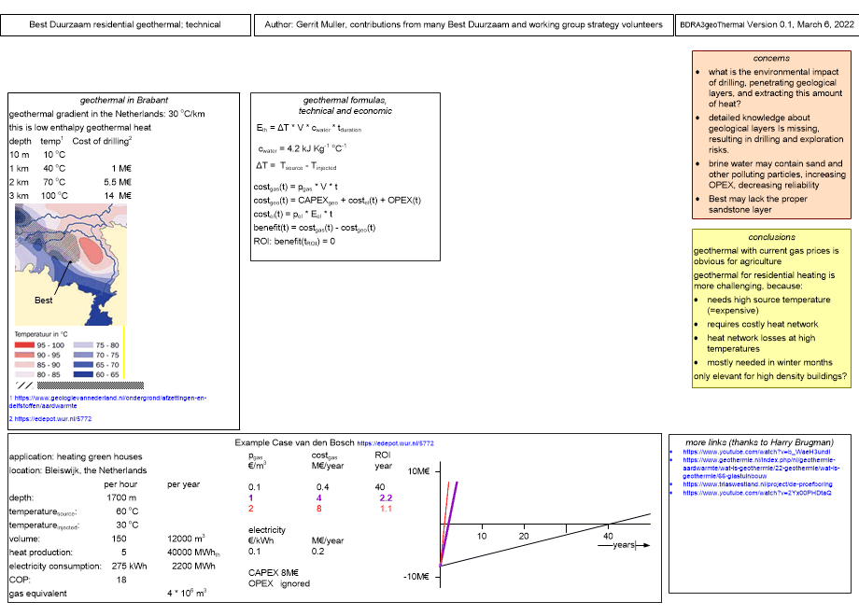Open the triaswestland.nl de-proefboring link
The width and height of the screenshot is (859, 616).
pos(757,484)
